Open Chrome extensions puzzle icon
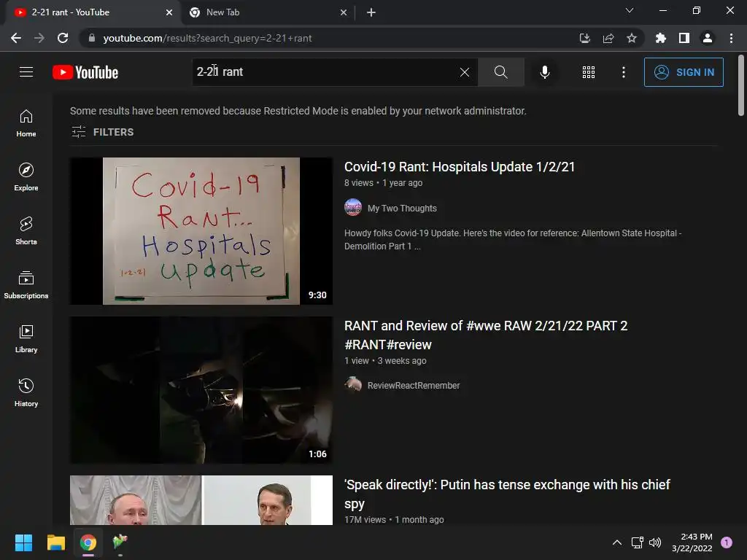This screenshot has height=560, width=747. click(661, 38)
